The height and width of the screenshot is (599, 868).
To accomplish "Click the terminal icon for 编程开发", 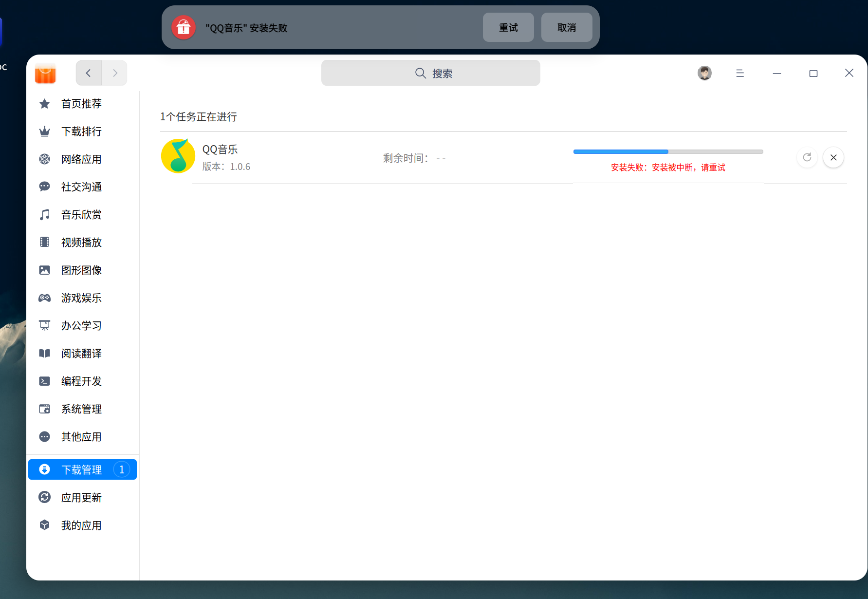I will point(44,381).
